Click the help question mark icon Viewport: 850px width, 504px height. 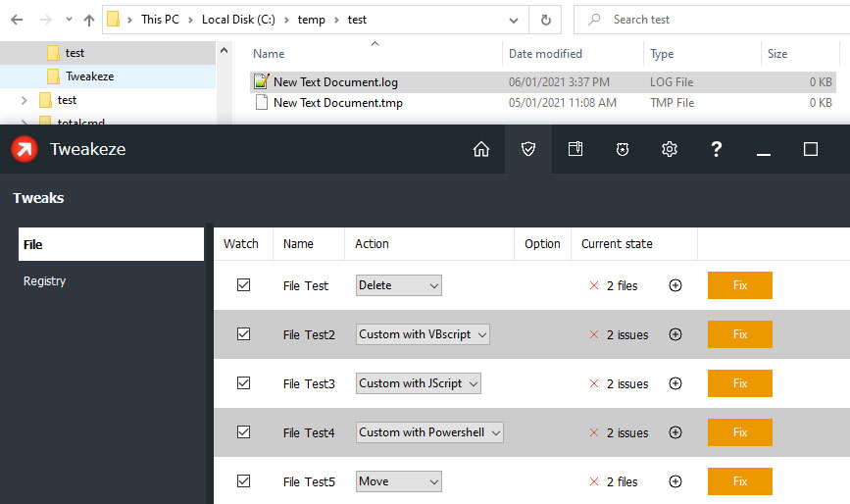[x=717, y=149]
